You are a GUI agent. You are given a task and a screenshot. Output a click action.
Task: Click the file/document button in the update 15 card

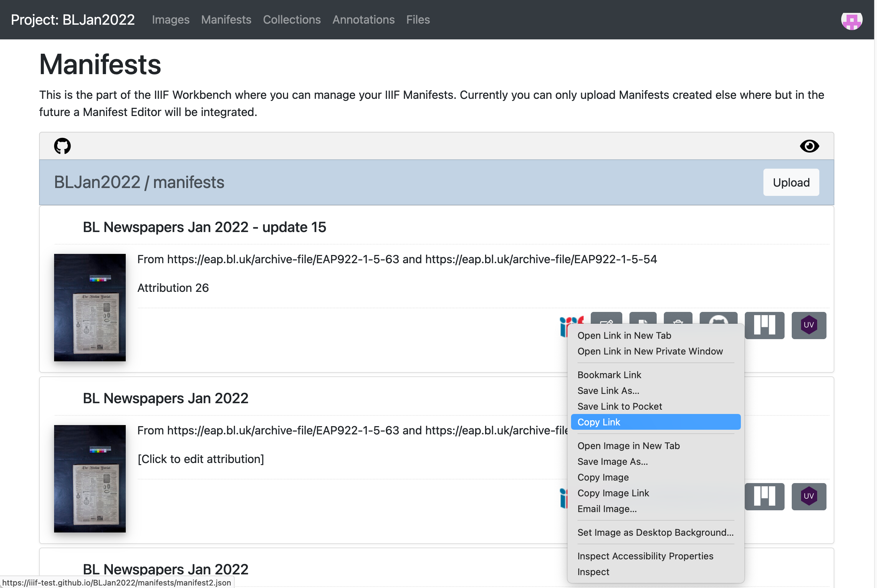[x=643, y=318]
